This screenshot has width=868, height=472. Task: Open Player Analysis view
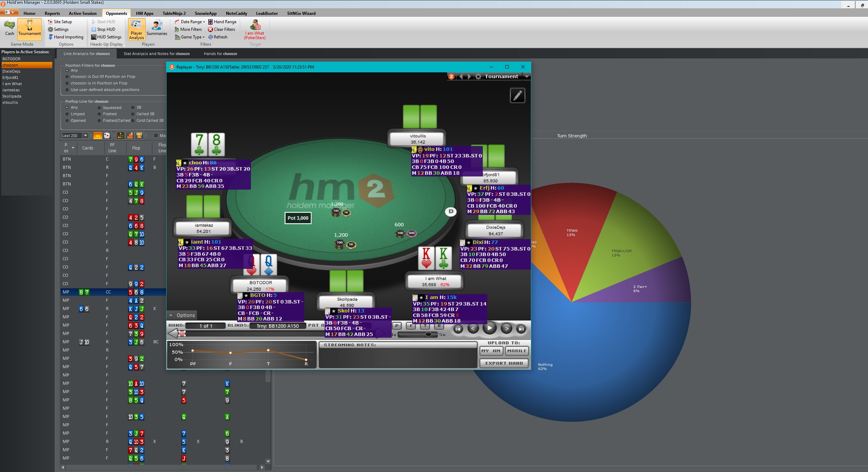click(x=136, y=29)
